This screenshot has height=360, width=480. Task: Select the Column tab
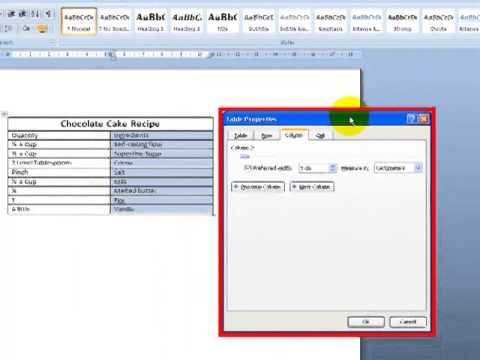point(294,135)
